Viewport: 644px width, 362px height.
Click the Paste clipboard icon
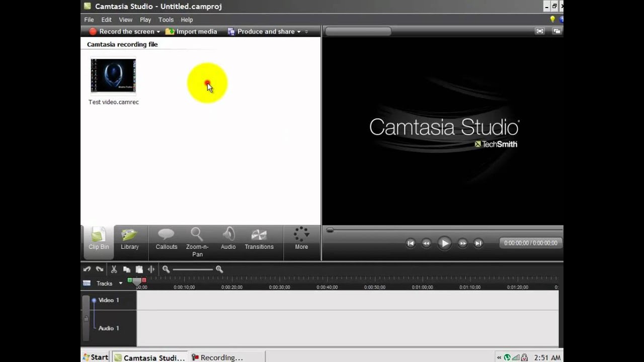139,269
